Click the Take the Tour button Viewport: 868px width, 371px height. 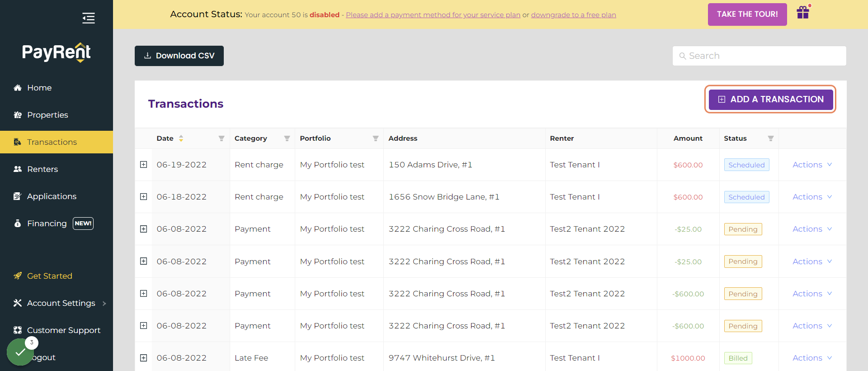click(747, 14)
